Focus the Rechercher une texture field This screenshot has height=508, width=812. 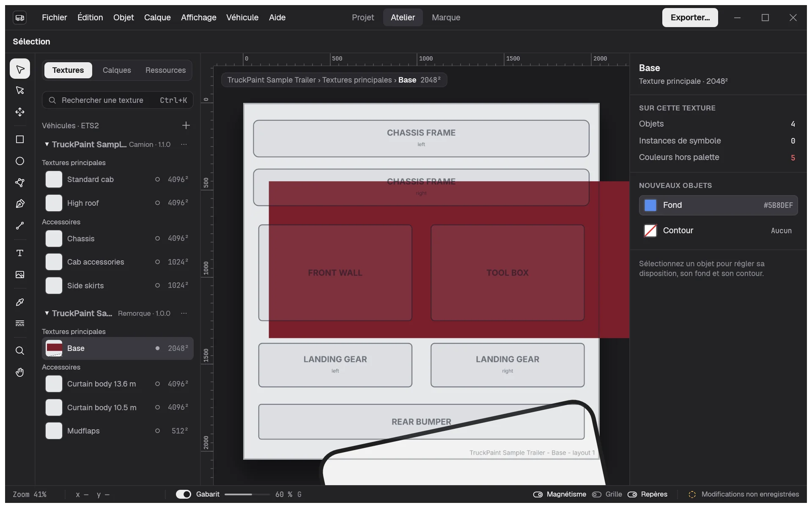click(x=118, y=100)
